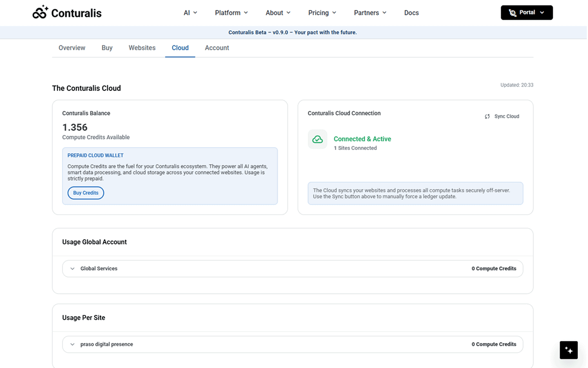This screenshot has height=368, width=588.
Task: Click praso digital presence 0 Compute Credits value
Action: click(494, 344)
